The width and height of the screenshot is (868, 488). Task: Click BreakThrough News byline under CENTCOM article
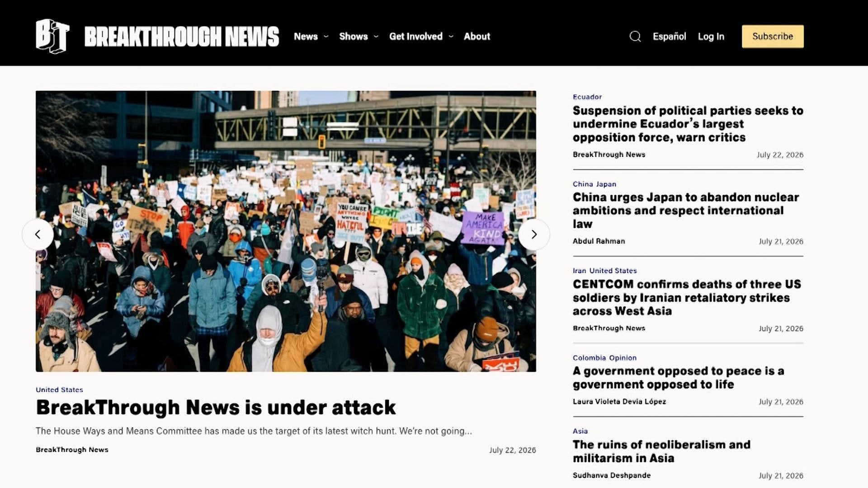coord(609,328)
